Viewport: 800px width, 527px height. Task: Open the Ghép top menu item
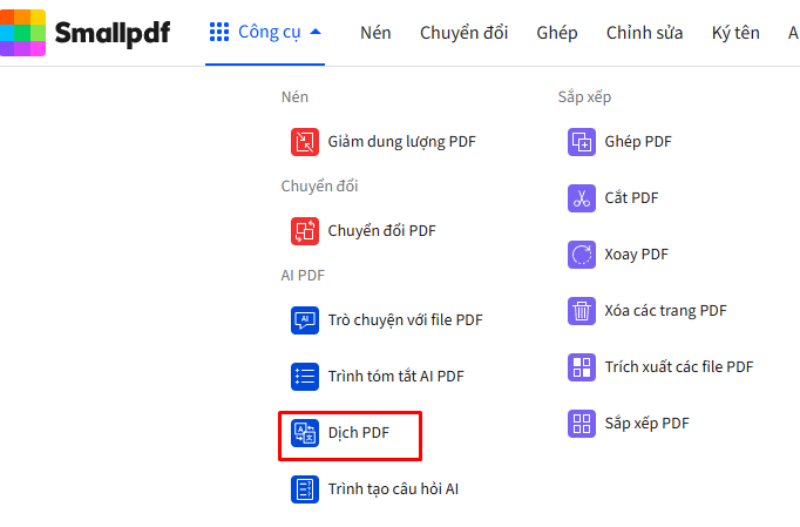[557, 33]
